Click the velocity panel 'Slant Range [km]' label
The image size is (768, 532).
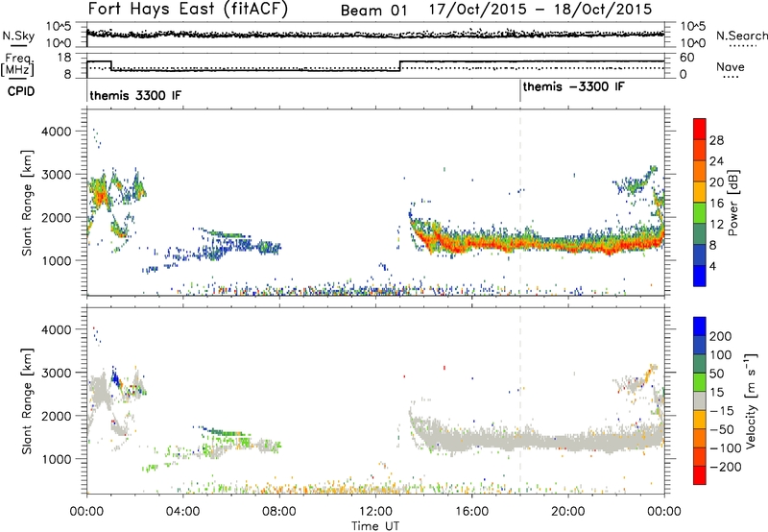pyautogui.click(x=27, y=400)
